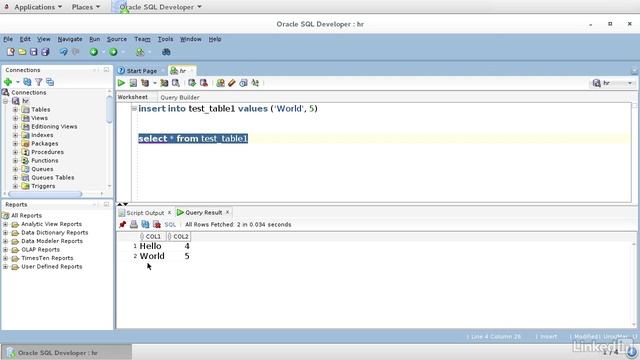Open the File menu
The height and width of the screenshot is (360, 640).
click(8, 39)
